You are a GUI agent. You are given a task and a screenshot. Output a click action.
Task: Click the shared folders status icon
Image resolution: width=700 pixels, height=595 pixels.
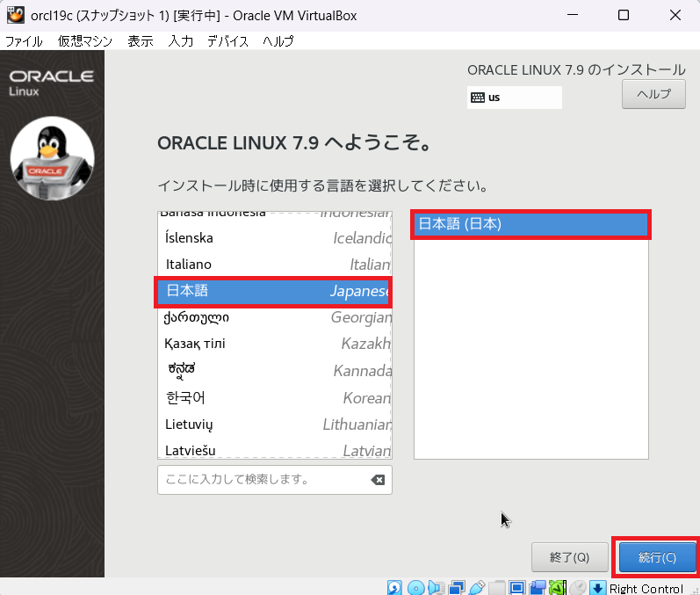497,587
